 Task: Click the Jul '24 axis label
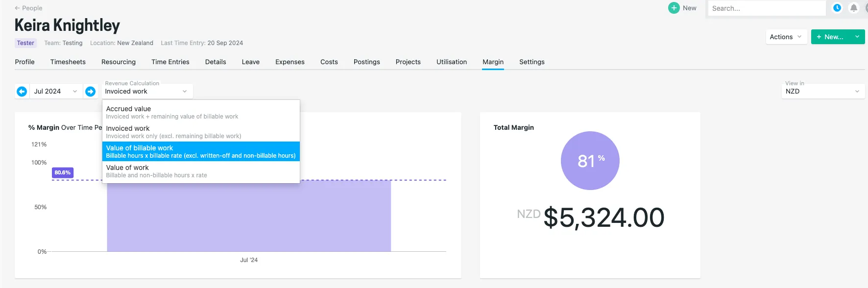pos(249,260)
